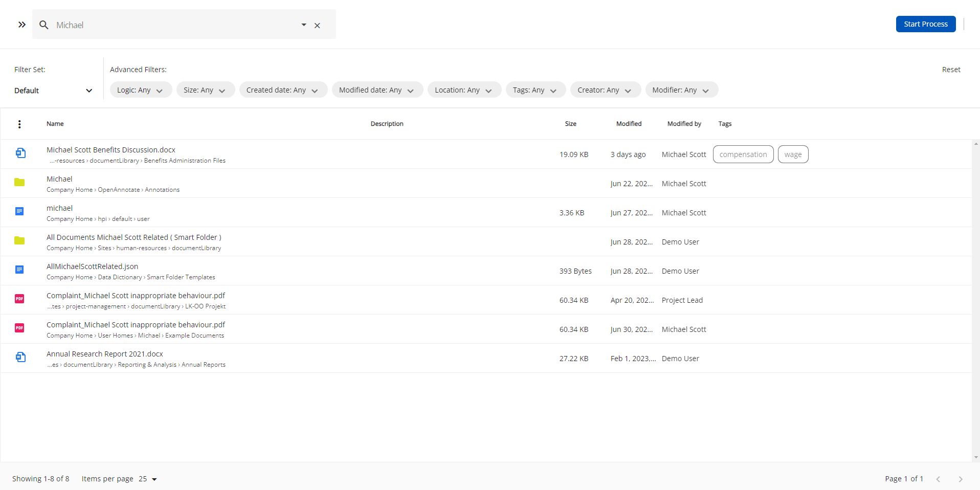
Task: Click the 3 days ago modified cell
Action: pos(628,154)
